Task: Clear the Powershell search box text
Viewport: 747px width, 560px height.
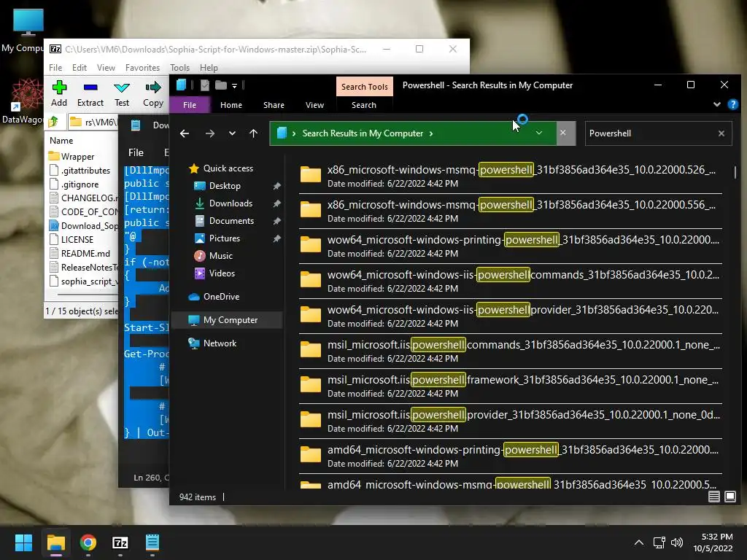Action: pos(721,133)
